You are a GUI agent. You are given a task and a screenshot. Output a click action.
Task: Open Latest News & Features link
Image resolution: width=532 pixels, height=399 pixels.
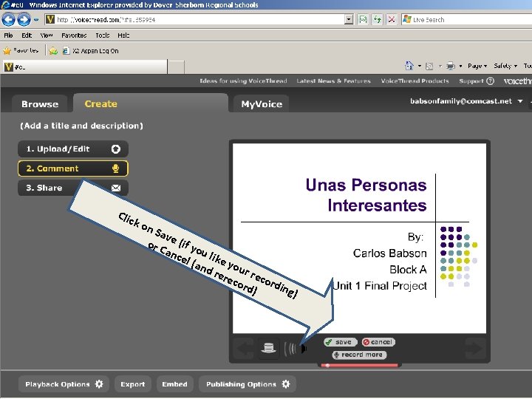(x=333, y=81)
